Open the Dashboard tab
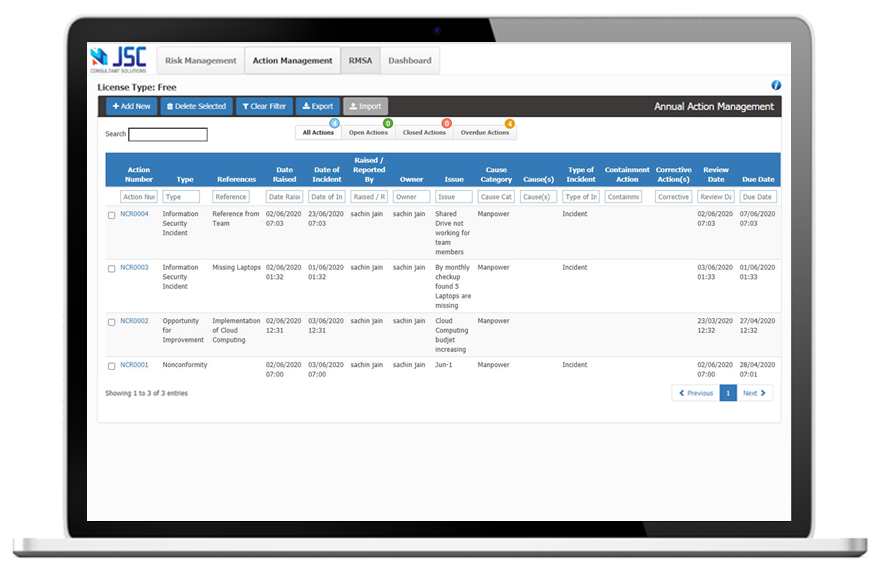The width and height of the screenshot is (878, 566). 410,61
